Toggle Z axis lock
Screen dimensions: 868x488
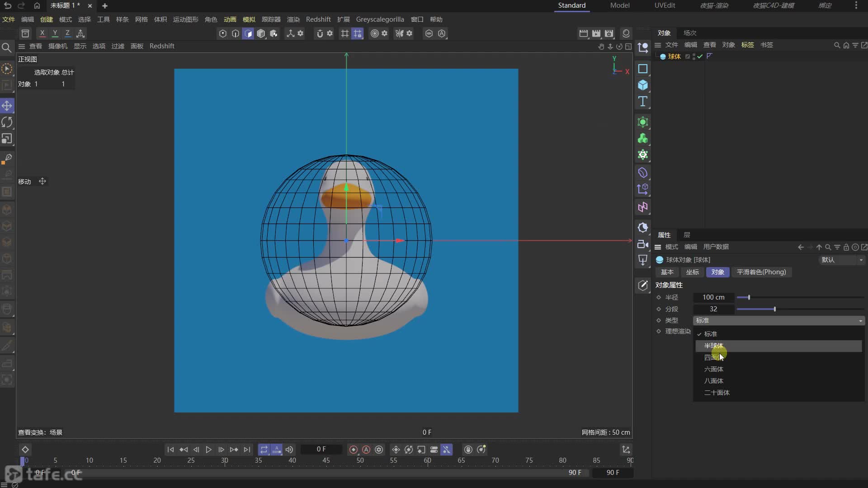pos(67,33)
